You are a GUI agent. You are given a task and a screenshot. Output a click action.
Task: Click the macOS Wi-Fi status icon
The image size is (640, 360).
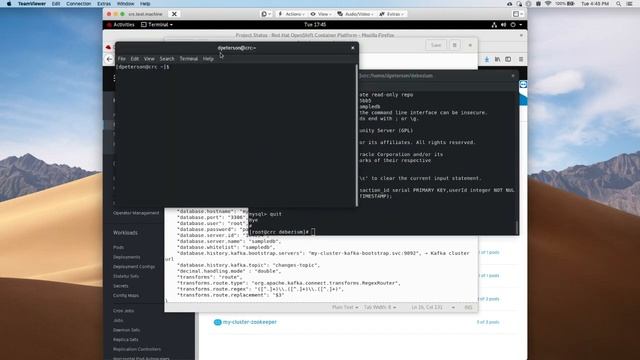[x=548, y=4]
